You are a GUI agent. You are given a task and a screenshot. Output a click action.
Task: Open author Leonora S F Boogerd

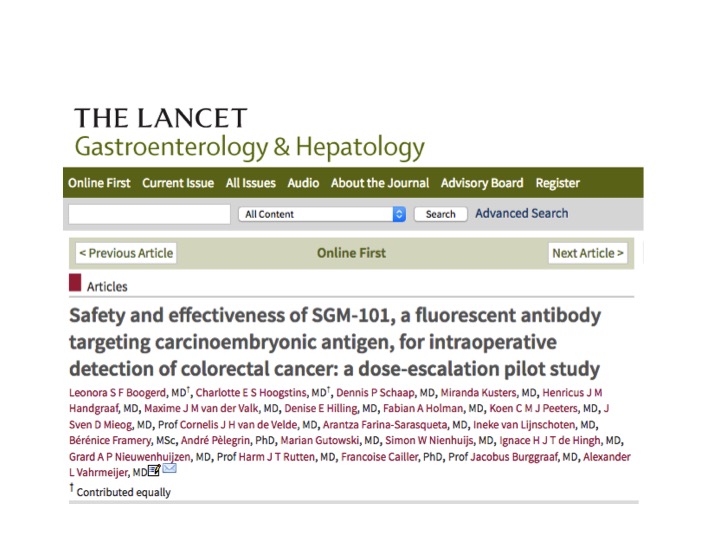tap(118, 393)
